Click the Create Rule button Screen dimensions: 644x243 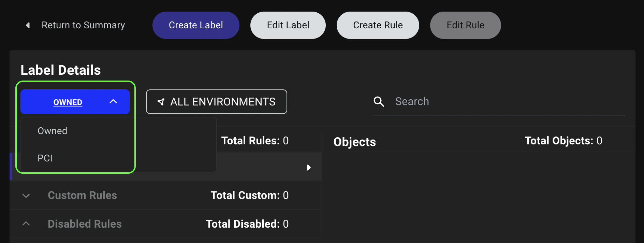point(378,25)
